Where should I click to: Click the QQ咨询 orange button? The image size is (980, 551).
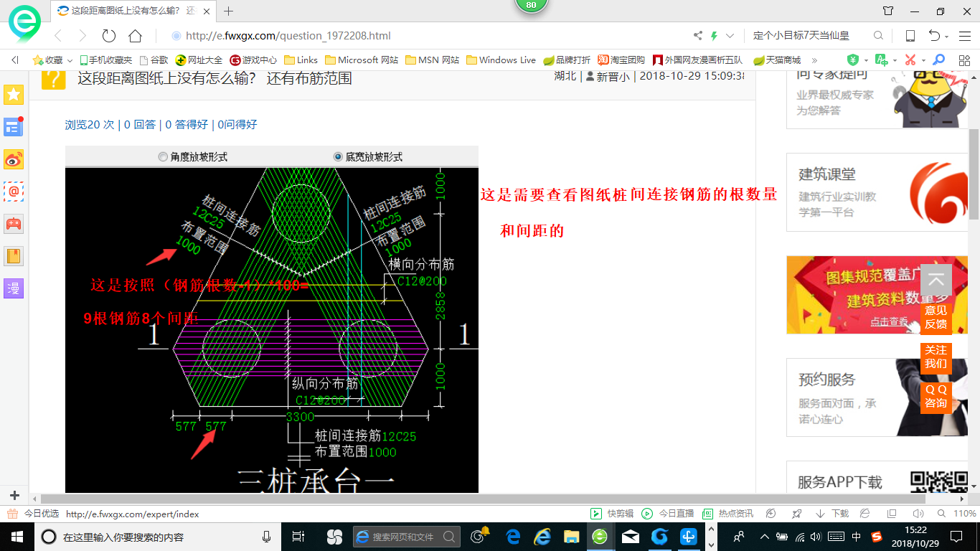pos(936,396)
